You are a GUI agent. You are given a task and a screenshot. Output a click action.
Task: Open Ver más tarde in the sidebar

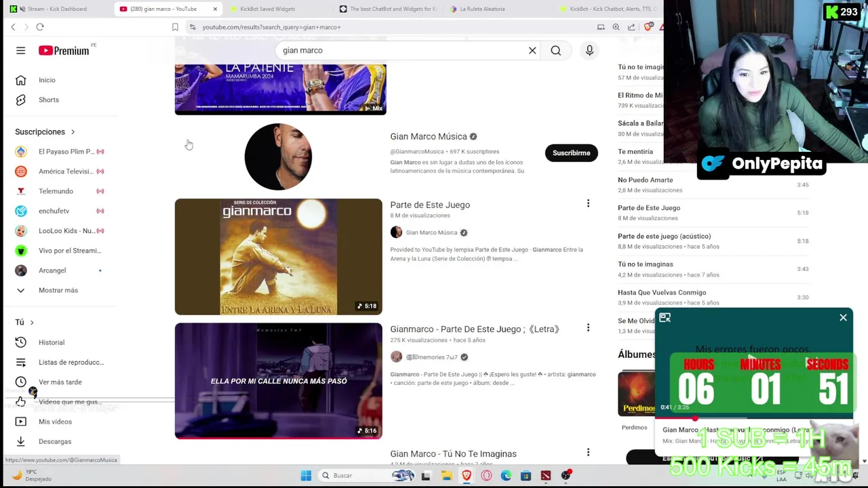tap(60, 382)
